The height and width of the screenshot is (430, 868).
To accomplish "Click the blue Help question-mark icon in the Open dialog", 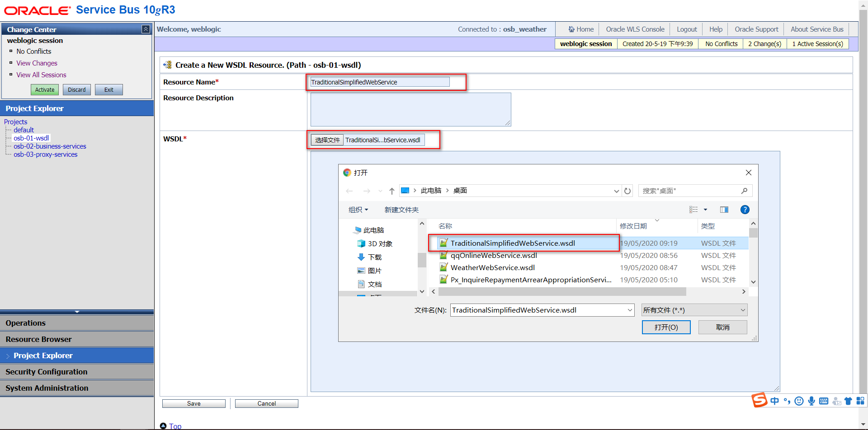I will click(745, 210).
